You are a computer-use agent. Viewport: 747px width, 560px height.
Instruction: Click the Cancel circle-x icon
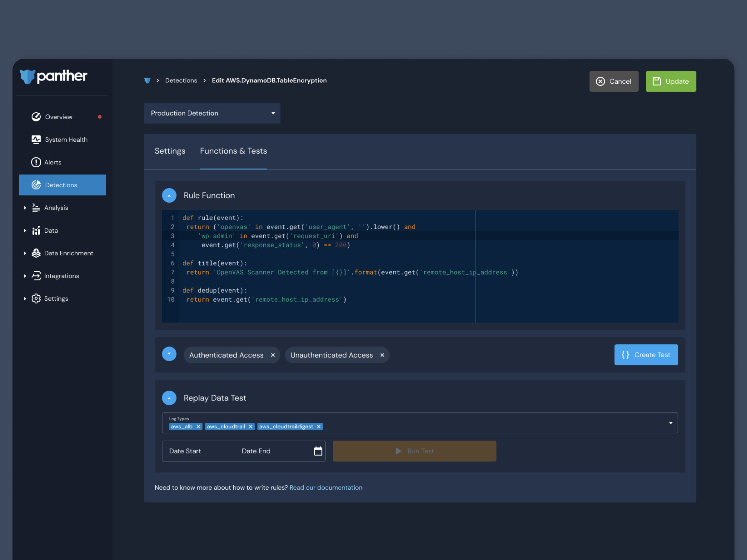point(601,81)
